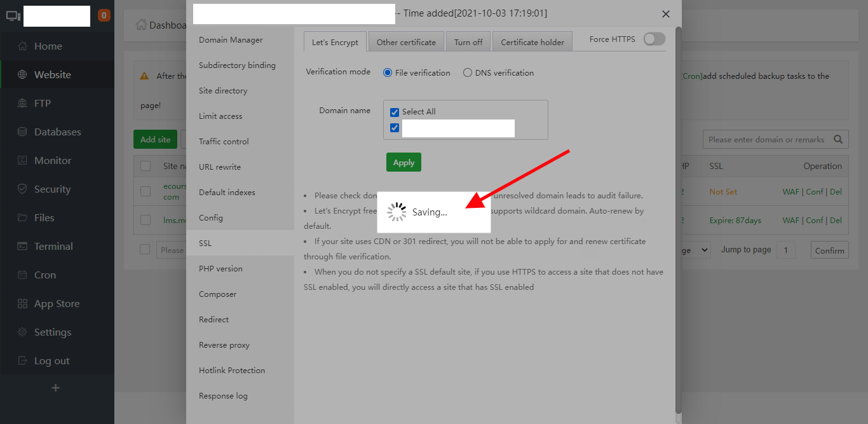Click the Confirm page jump button

click(x=830, y=250)
